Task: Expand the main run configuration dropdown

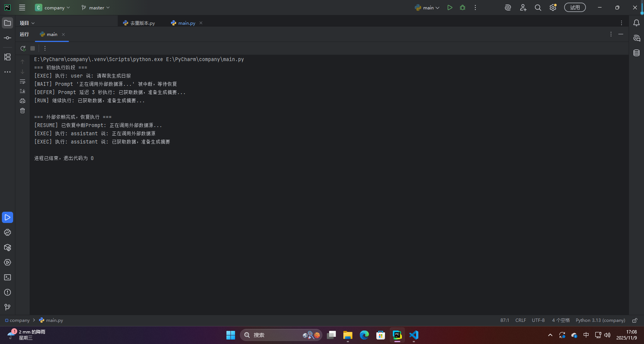Action: [427, 7]
